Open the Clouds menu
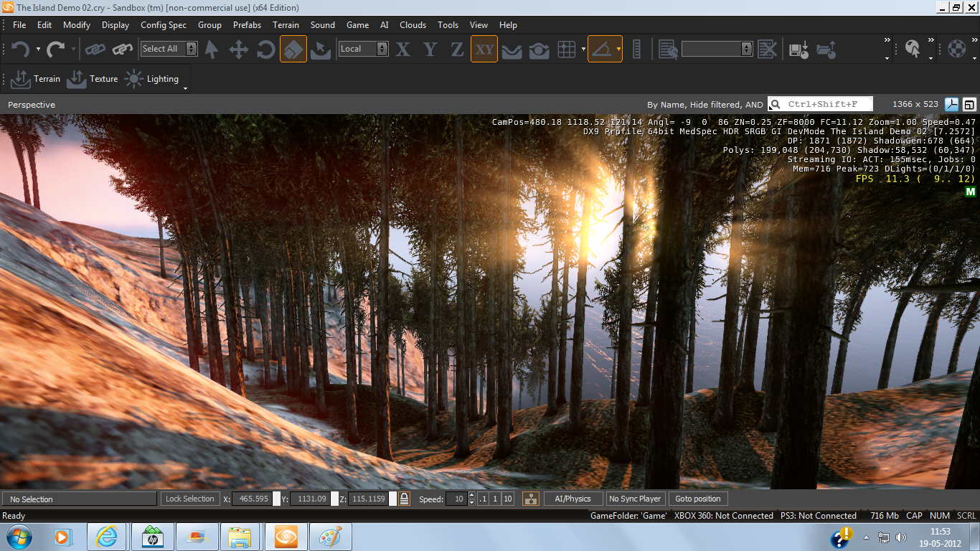The width and height of the screenshot is (980, 551). point(413,24)
